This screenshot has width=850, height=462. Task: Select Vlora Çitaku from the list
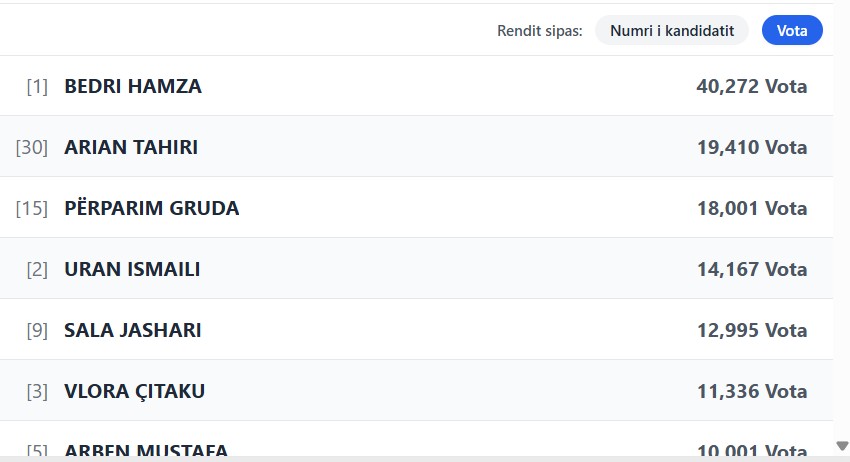(x=135, y=391)
